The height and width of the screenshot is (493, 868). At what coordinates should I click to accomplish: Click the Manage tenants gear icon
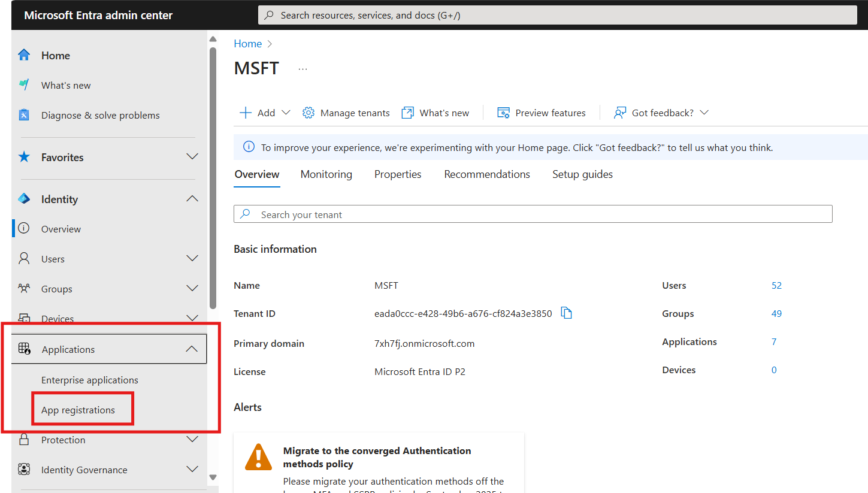click(309, 113)
